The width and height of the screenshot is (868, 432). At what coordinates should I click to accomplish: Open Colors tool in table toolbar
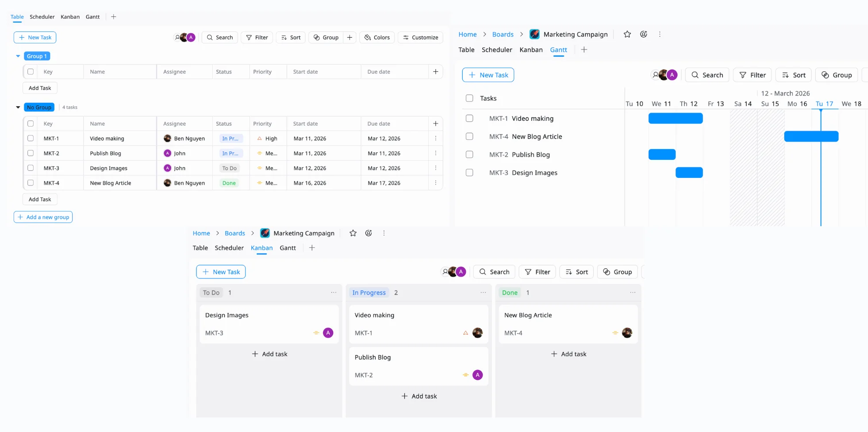377,38
